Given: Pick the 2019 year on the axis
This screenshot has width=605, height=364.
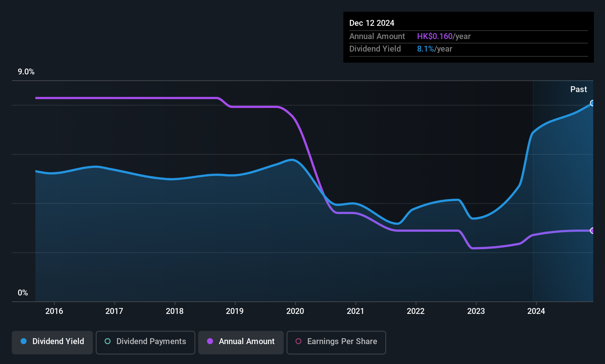Looking at the screenshot, I should click(235, 311).
